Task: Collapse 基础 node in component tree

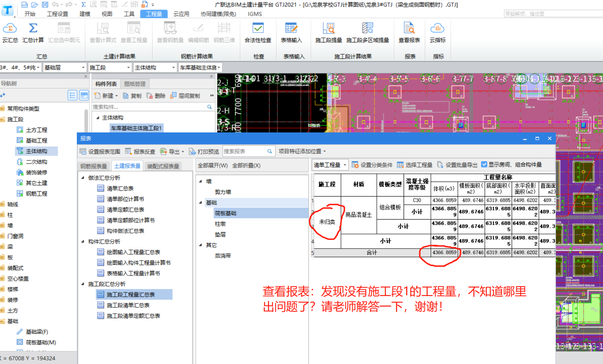Action: (200, 203)
